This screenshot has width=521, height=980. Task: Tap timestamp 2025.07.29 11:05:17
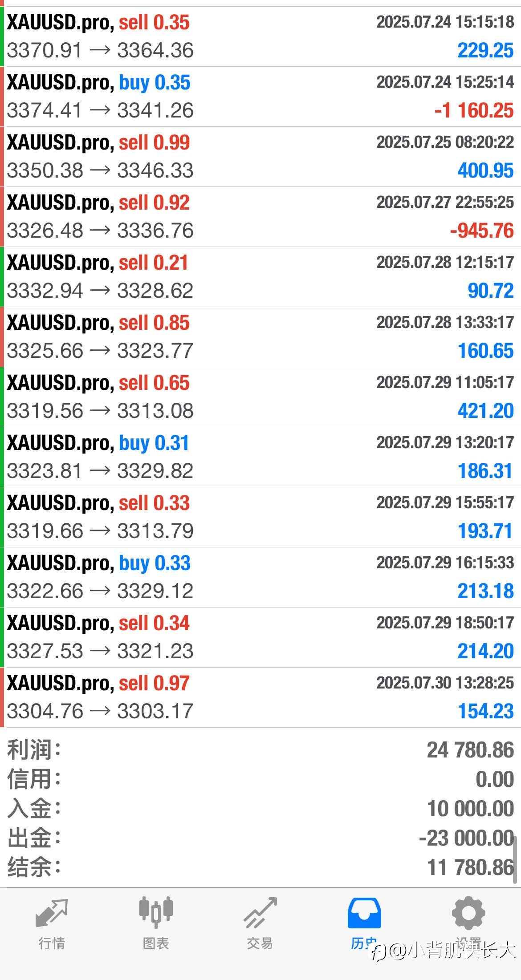(445, 382)
